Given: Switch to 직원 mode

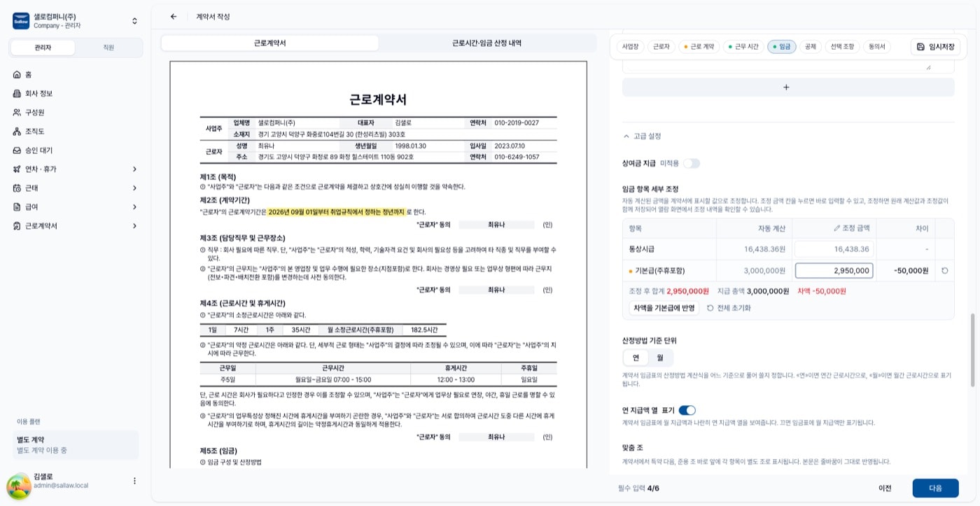Looking at the screenshot, I should click(108, 48).
